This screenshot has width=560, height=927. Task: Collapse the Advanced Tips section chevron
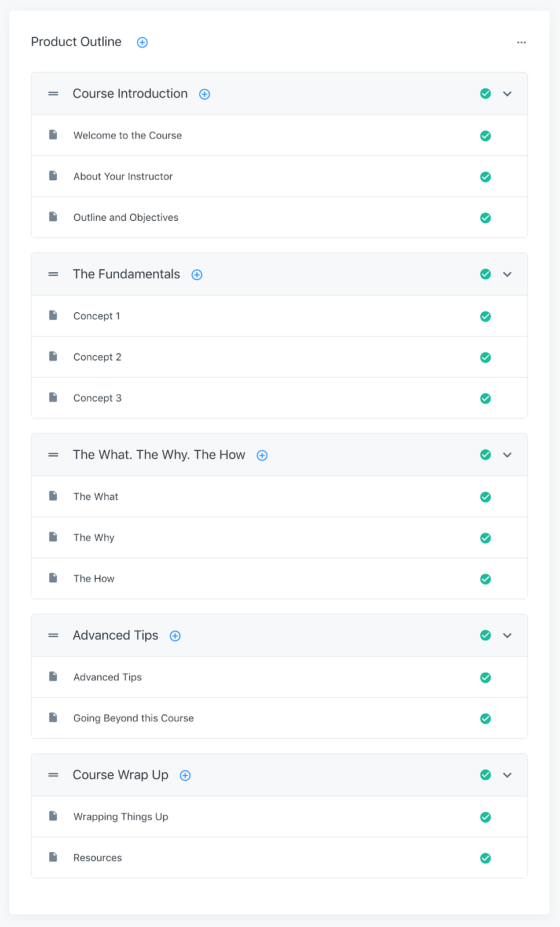507,636
